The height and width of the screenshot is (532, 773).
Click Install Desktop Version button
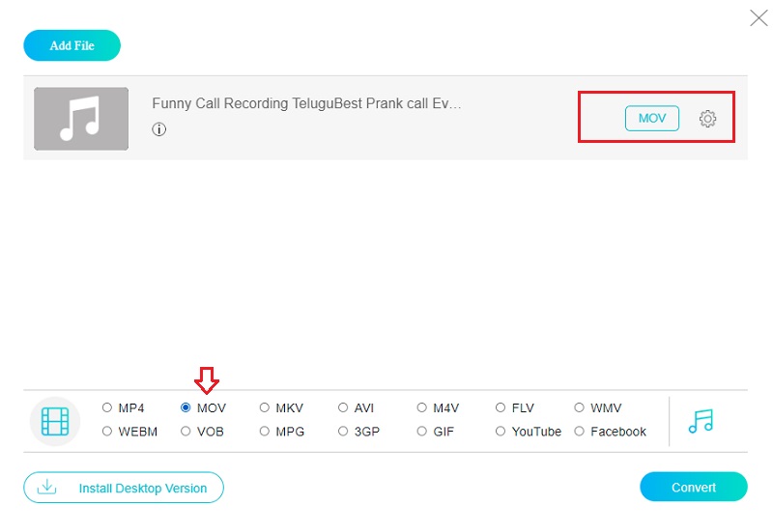coord(124,488)
